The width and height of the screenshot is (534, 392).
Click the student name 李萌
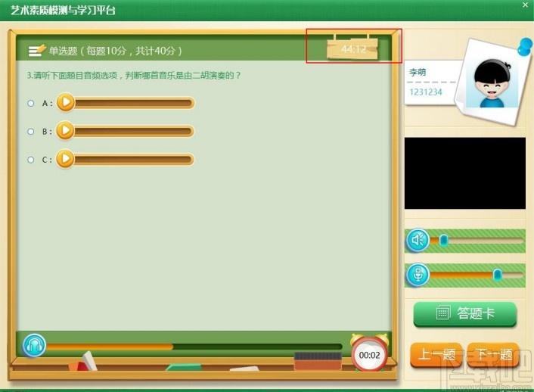point(418,72)
